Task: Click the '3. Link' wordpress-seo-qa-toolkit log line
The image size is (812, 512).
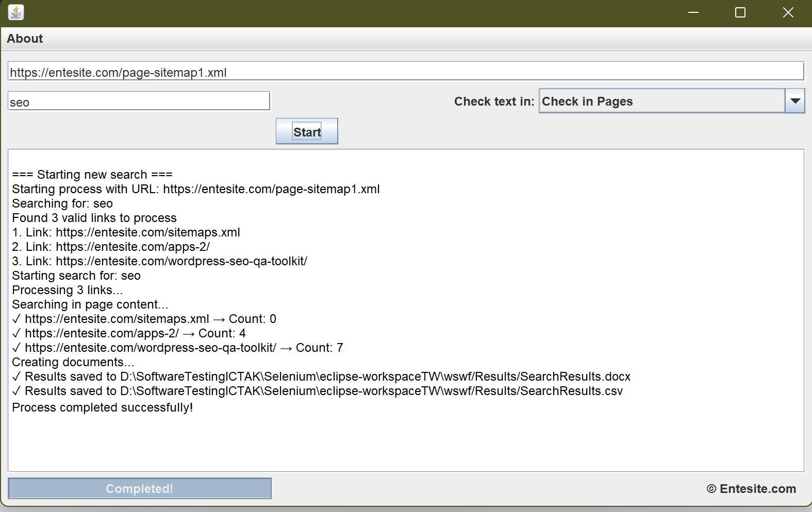Action: click(x=159, y=261)
